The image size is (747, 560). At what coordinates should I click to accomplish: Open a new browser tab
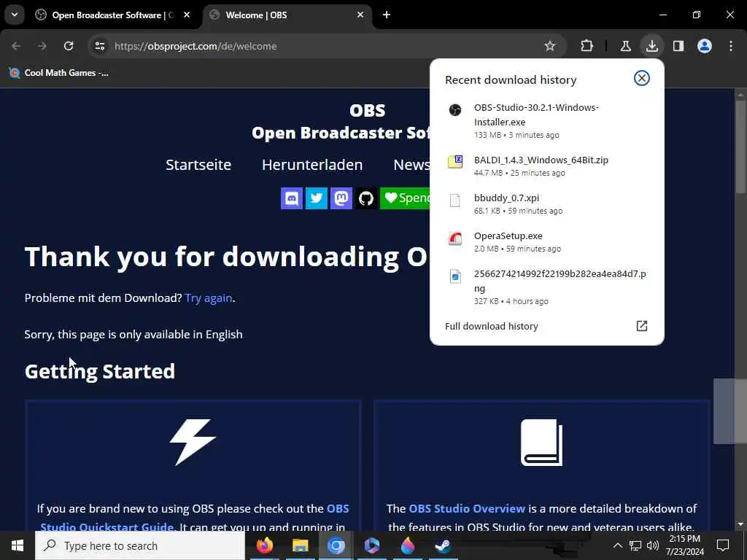(x=387, y=15)
